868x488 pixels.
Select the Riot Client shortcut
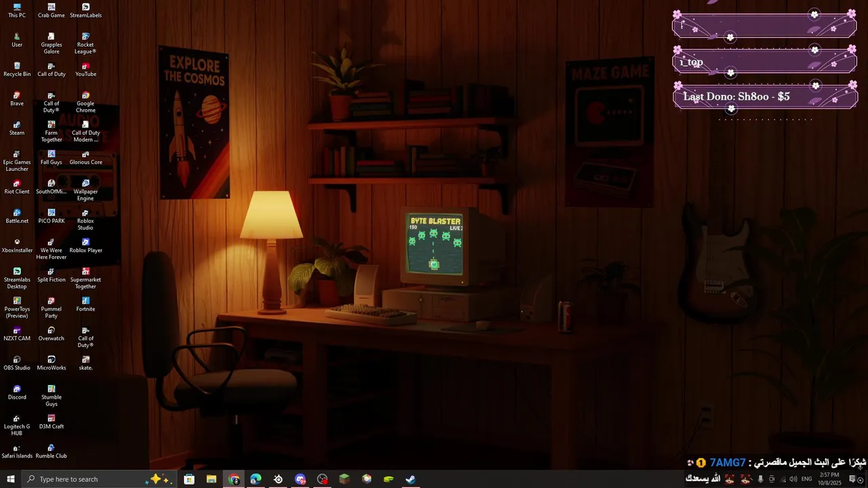point(17,187)
